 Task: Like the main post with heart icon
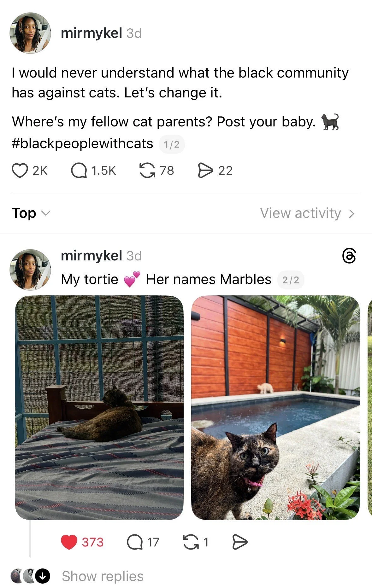(20, 171)
